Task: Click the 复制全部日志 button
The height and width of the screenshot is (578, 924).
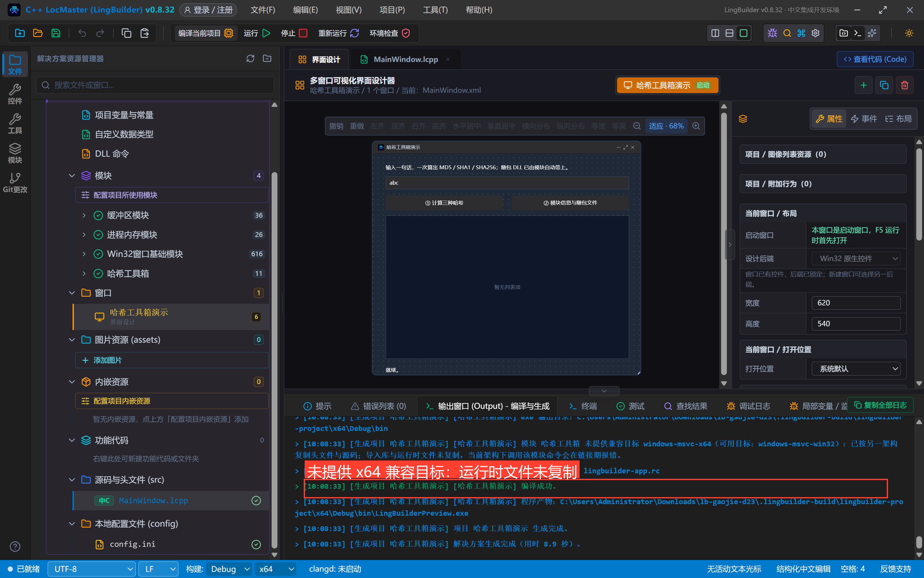Action: [x=880, y=405]
